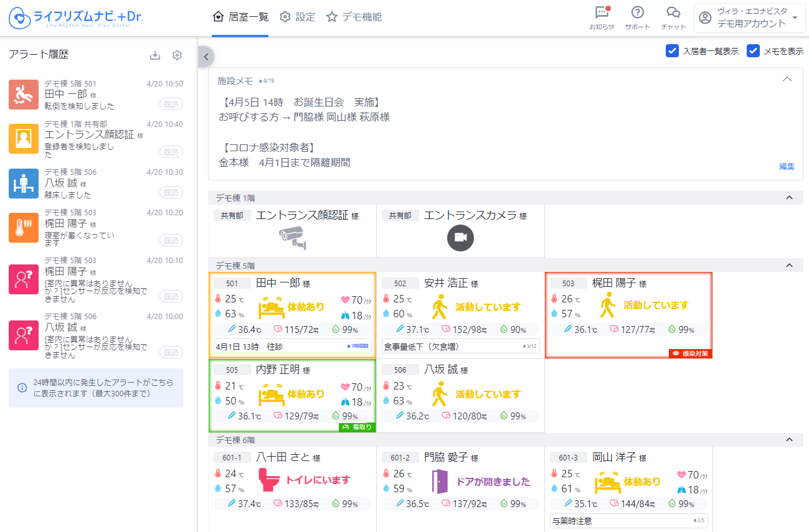Screen dimensions: 809x532
Task: Click the fall detection alert icon for 田中 一郎
Action: (24, 94)
